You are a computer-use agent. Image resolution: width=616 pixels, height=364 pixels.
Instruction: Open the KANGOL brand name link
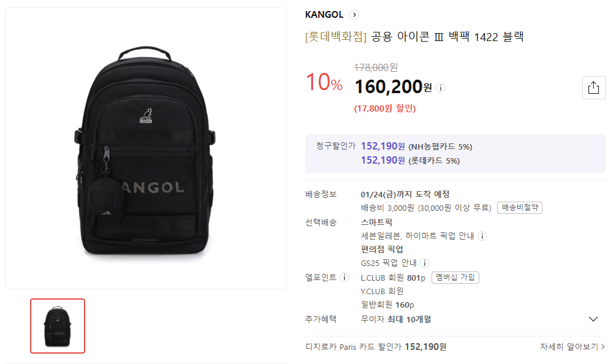click(x=324, y=15)
